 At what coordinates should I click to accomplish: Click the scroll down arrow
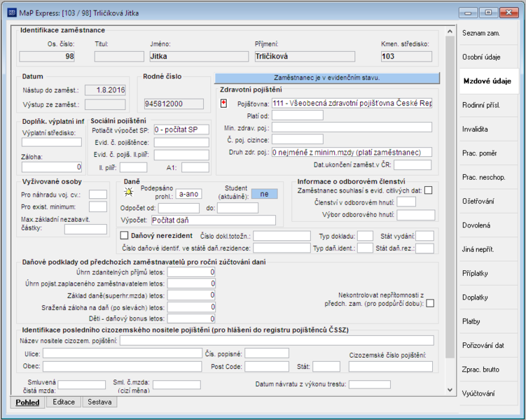tap(450, 390)
